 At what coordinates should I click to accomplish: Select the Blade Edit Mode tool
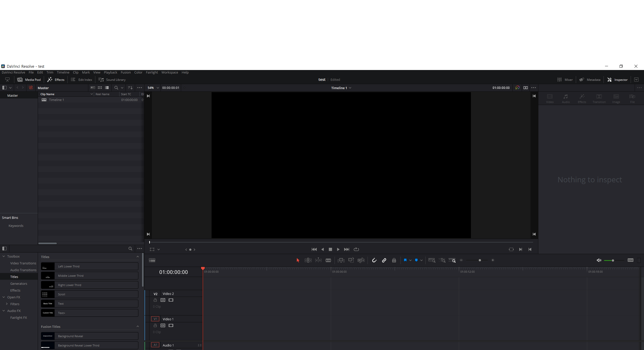coord(328,260)
